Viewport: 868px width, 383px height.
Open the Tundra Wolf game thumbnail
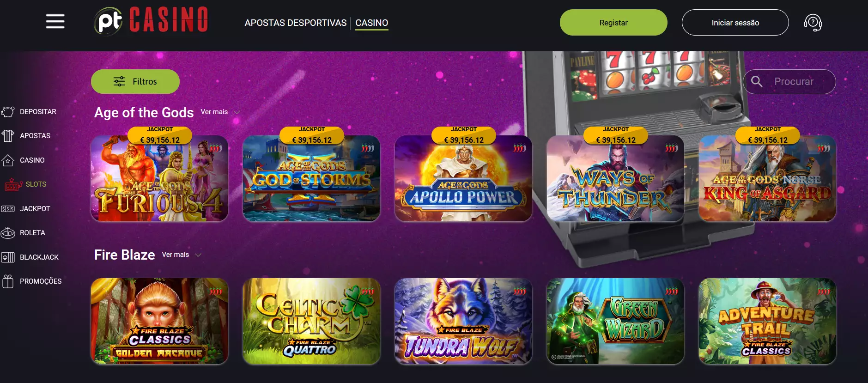pos(463,321)
